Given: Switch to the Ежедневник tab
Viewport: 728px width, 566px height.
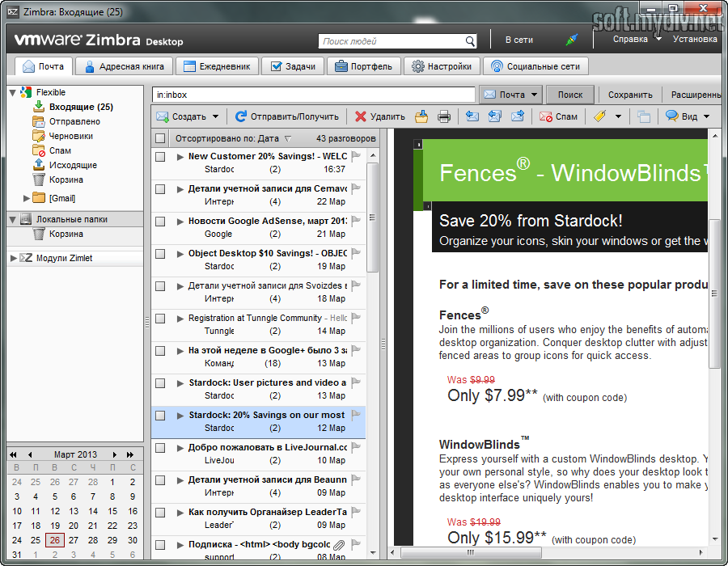Looking at the screenshot, I should tap(217, 66).
